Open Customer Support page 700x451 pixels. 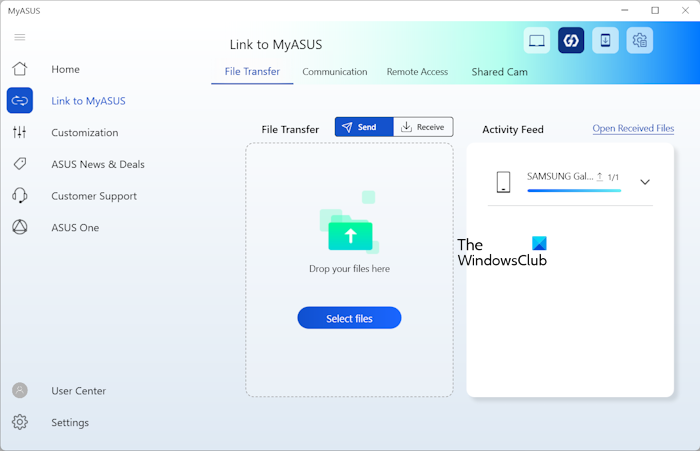(x=94, y=196)
